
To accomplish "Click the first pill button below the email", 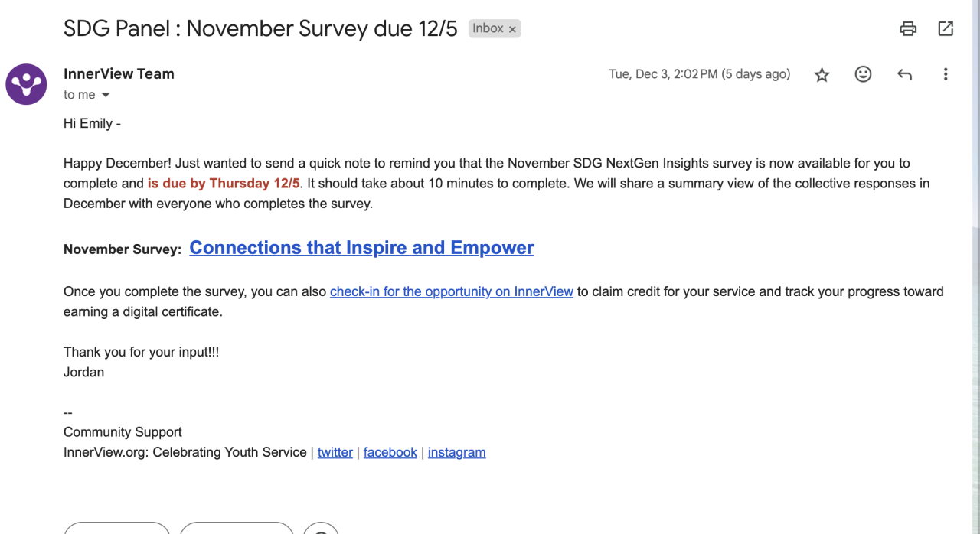I will pyautogui.click(x=116, y=529).
